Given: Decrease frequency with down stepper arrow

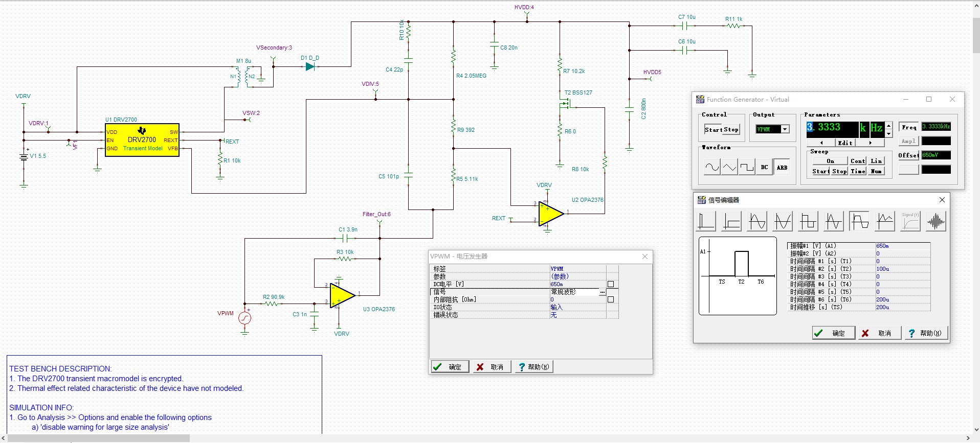Looking at the screenshot, I should click(889, 134).
